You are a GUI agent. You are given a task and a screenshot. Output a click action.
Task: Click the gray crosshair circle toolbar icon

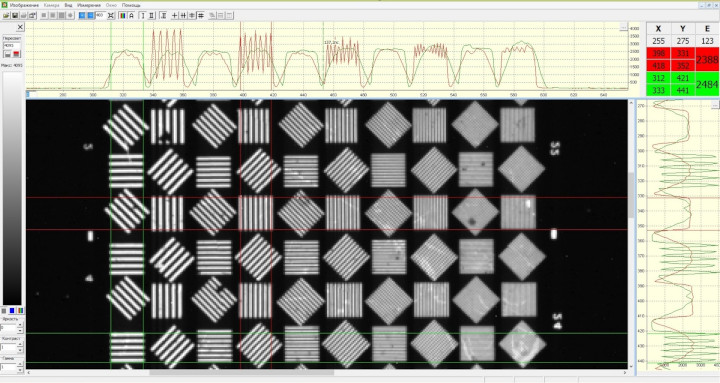point(70,16)
